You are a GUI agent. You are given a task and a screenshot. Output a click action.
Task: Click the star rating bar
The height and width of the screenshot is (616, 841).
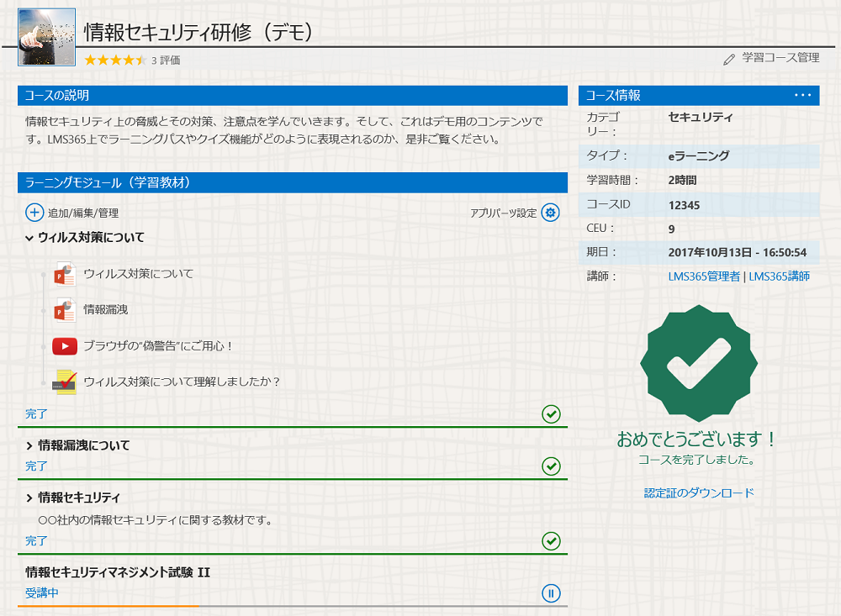click(115, 60)
